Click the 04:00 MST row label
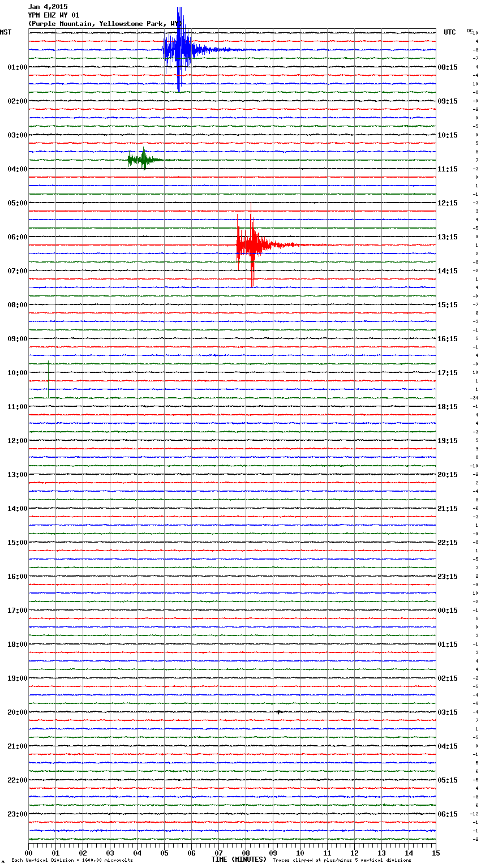Image resolution: width=481 pixels, height=868 pixels. (x=18, y=169)
